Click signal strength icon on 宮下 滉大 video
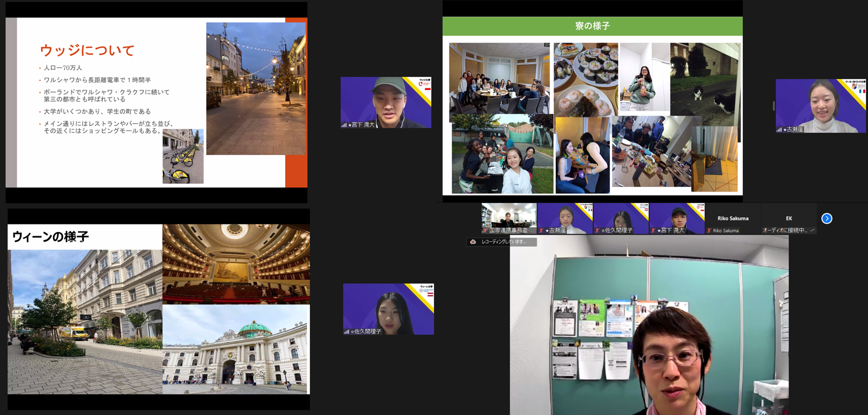Viewport: 868px width, 415px height. tap(344, 125)
